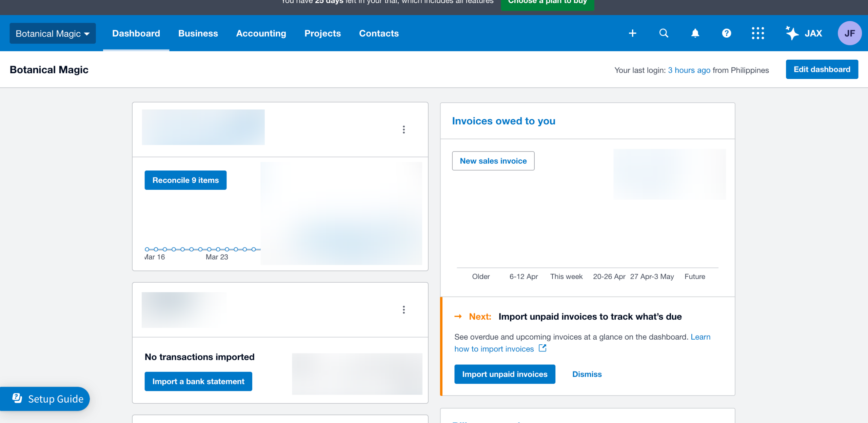The height and width of the screenshot is (423, 868).
Task: Open first bank account three-dot menu
Action: [403, 129]
